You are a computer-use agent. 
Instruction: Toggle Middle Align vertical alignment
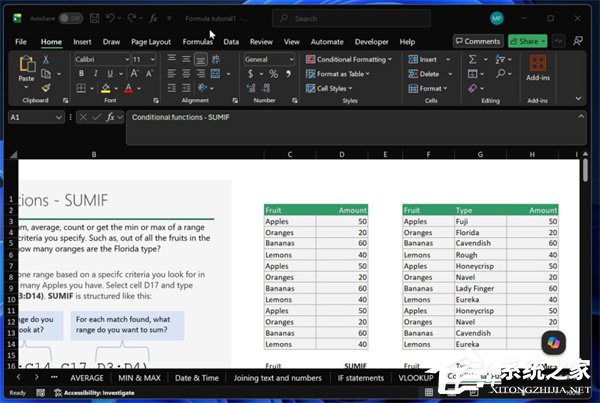[186, 59]
